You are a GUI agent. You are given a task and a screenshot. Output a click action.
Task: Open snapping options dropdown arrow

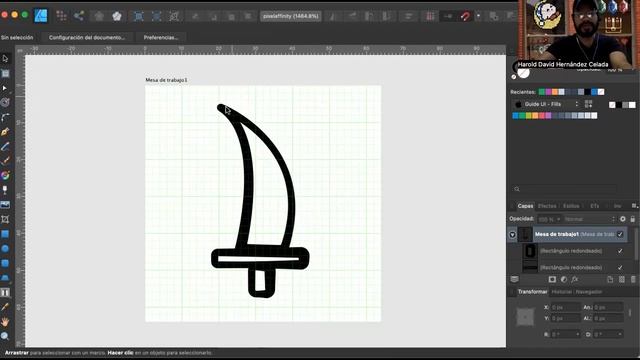click(478, 16)
